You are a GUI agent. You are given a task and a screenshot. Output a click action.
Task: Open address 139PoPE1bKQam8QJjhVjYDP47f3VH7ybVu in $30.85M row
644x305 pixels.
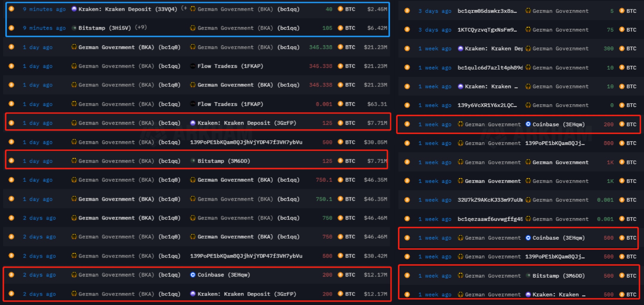tap(246, 142)
